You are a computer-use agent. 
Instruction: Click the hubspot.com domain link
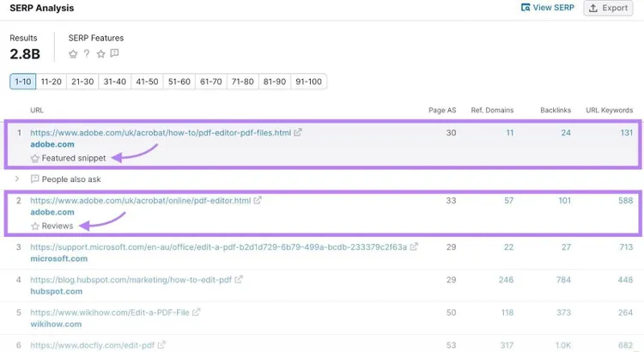coord(57,291)
